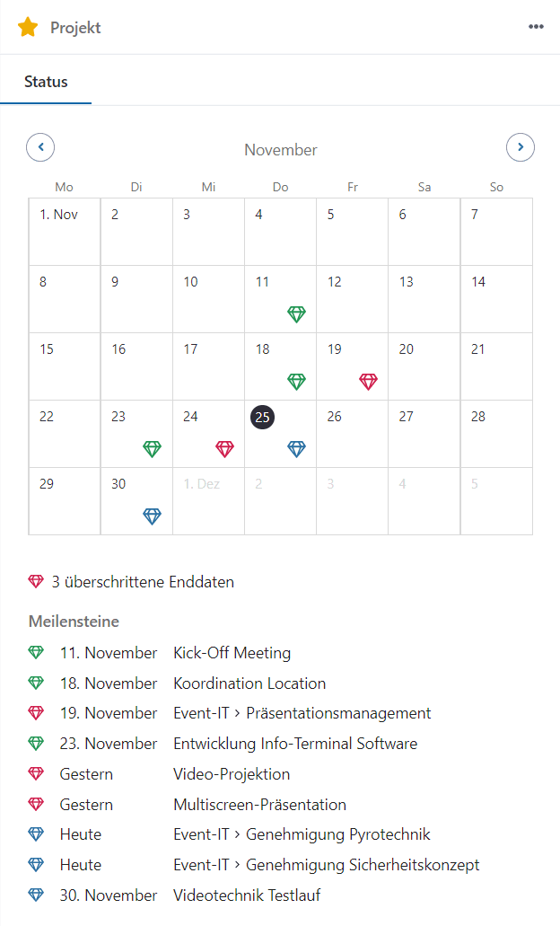Click red milestone diamond on November 24
The height and width of the screenshot is (926, 560).
point(224,449)
